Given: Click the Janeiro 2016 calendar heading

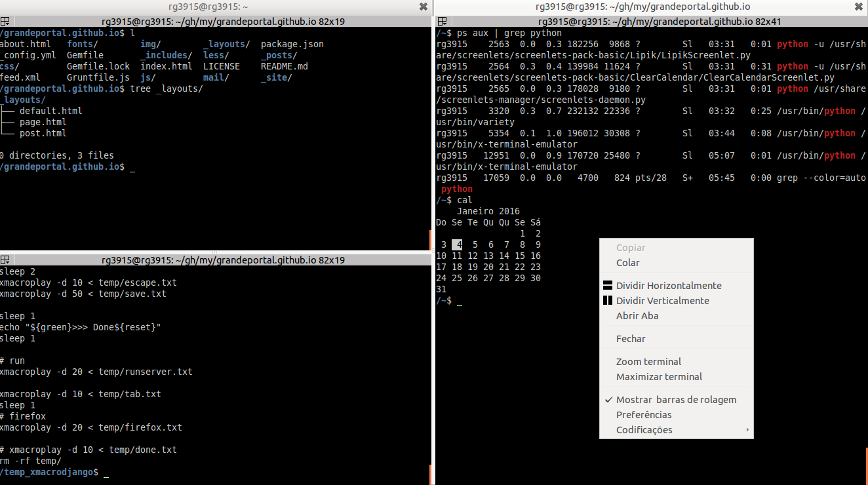Looking at the screenshot, I should [488, 212].
